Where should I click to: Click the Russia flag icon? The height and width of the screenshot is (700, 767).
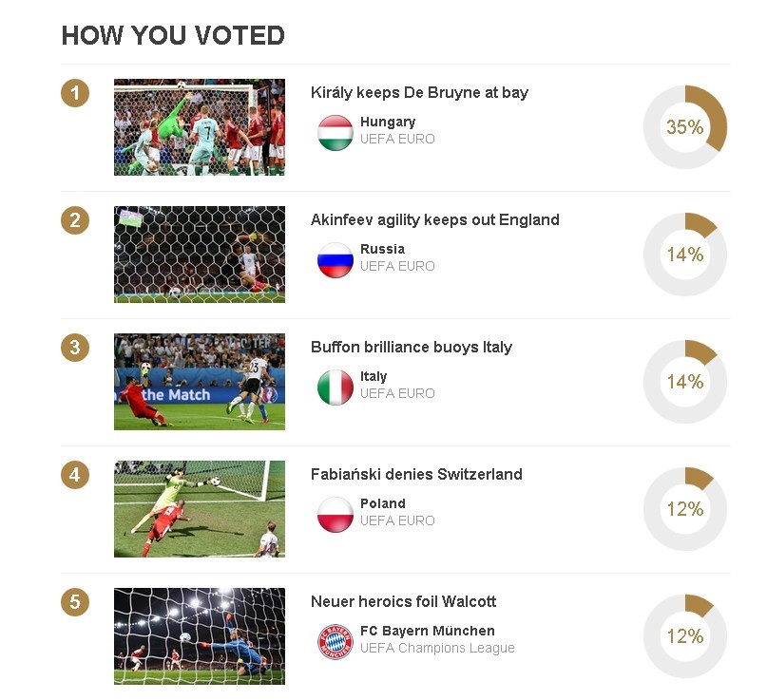[336, 259]
